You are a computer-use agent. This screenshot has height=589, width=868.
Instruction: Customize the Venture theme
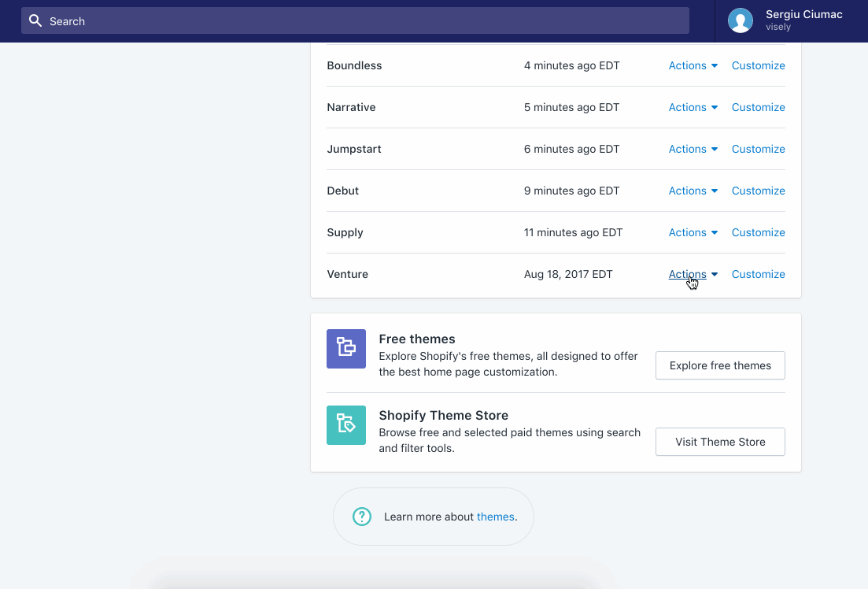758,275
